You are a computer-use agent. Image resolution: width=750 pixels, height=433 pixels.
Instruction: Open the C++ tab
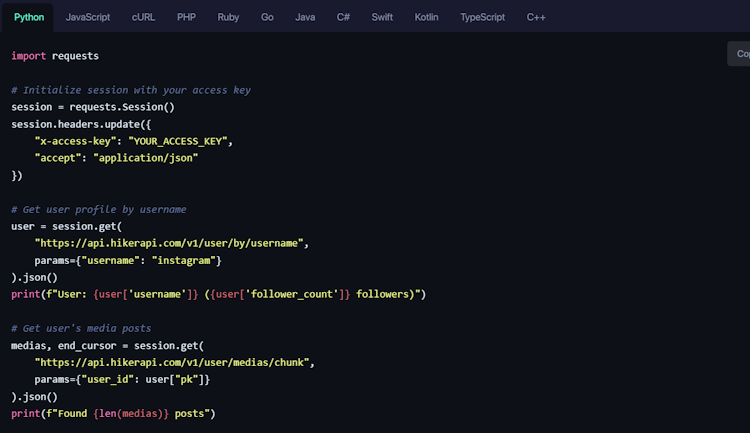pos(536,18)
